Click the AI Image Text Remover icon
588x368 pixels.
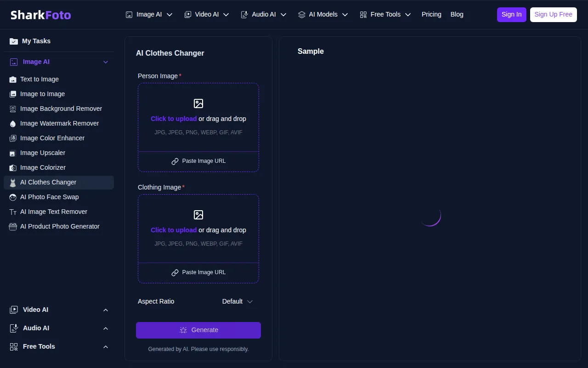(13, 212)
